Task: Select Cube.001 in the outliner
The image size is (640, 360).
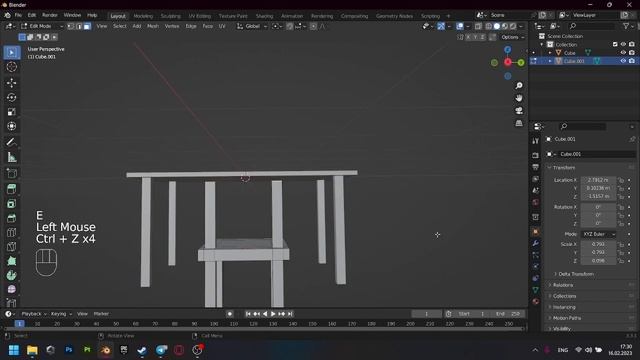Action: click(x=574, y=61)
